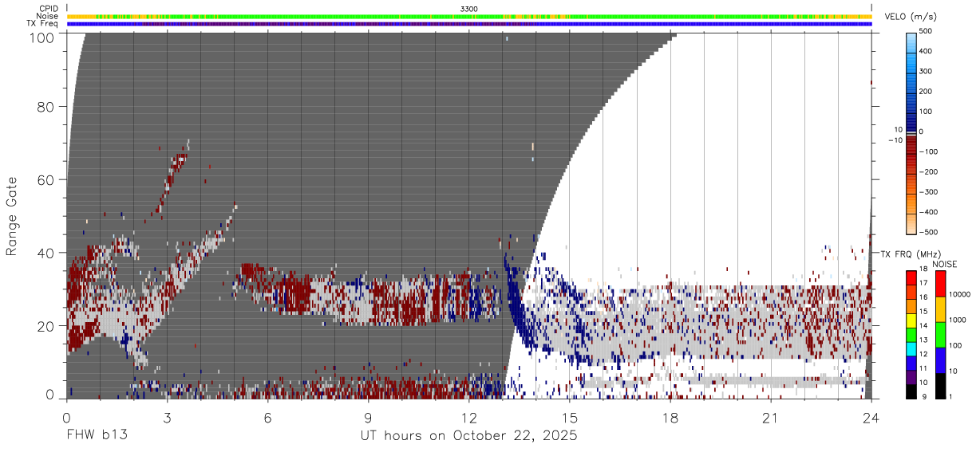Click the 3 tick on UT hours axis
Image resolution: width=980 pixels, height=452 pixels.
click(x=168, y=418)
